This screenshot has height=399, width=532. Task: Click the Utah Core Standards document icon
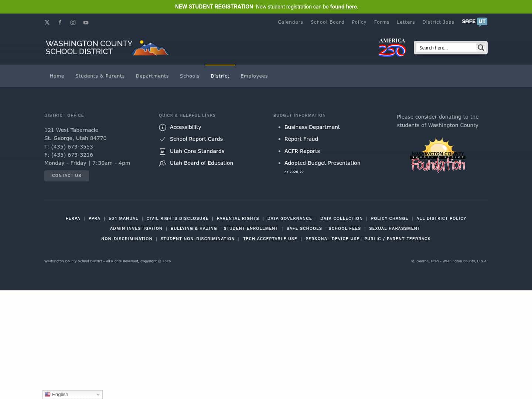pyautogui.click(x=163, y=151)
